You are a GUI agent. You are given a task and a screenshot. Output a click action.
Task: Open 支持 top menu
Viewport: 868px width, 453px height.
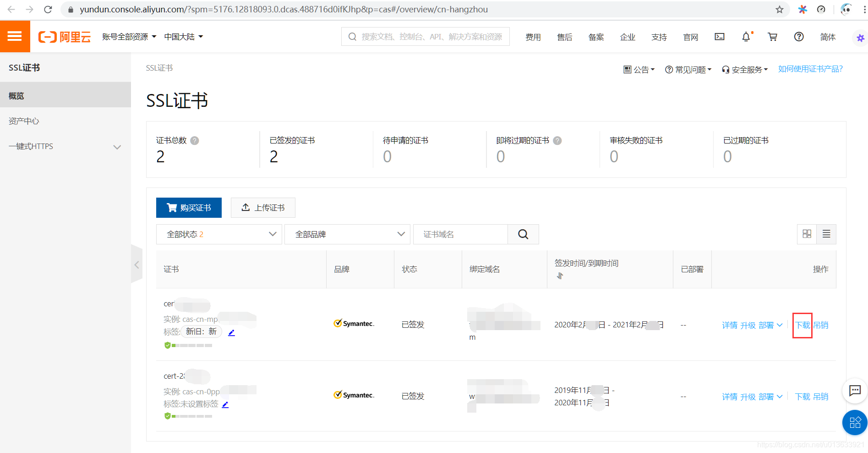tap(660, 37)
